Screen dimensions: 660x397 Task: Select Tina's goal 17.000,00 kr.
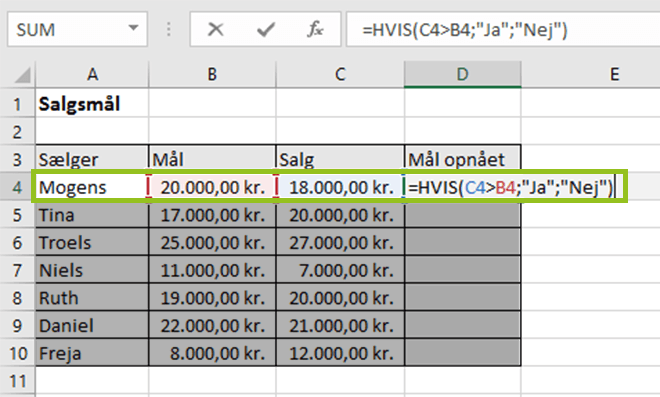point(212,215)
